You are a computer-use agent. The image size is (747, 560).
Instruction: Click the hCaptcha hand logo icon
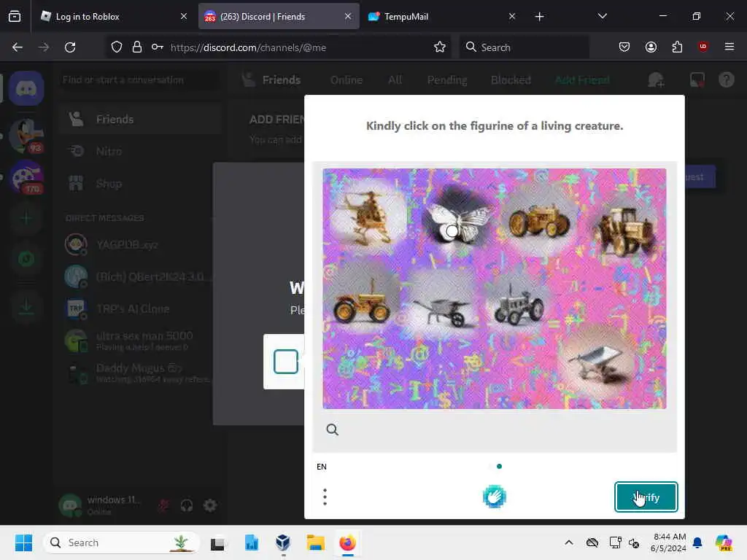[x=494, y=497]
